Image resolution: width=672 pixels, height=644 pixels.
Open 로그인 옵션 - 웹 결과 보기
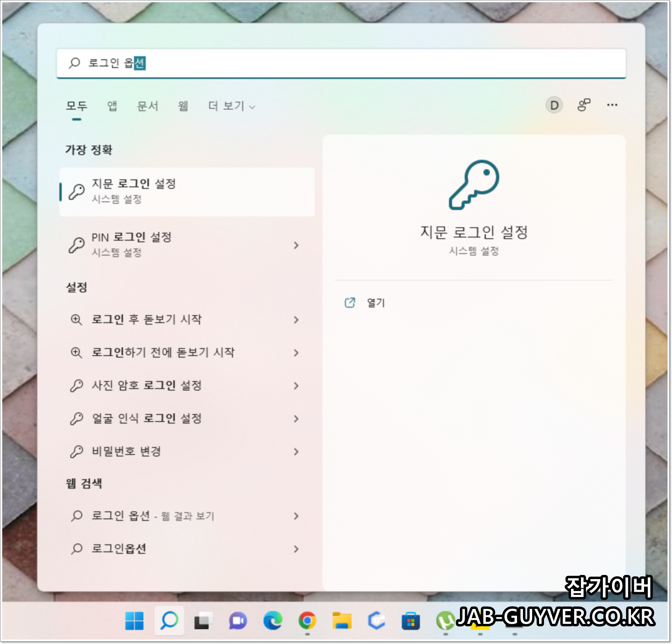pos(187,516)
